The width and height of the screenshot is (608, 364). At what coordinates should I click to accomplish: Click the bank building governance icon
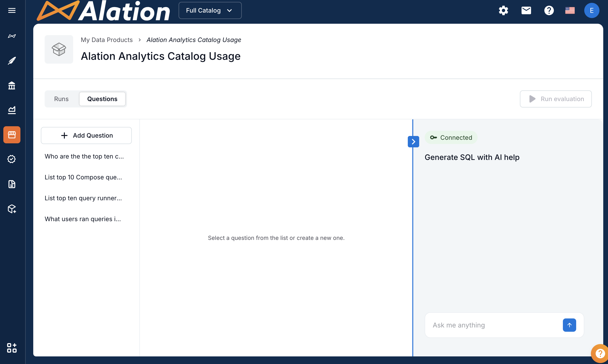[x=12, y=85]
